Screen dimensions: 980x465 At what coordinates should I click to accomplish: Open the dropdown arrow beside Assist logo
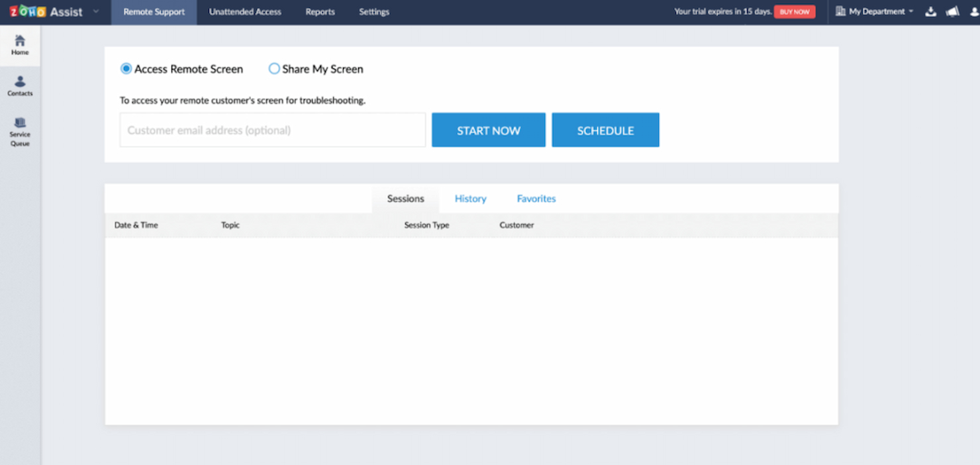(x=95, y=11)
